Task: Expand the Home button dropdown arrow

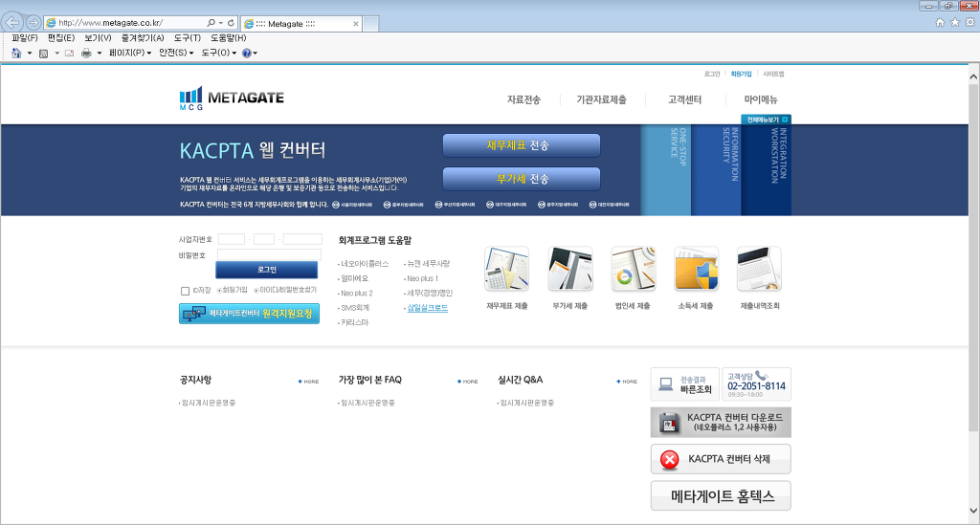Action: tap(30, 53)
